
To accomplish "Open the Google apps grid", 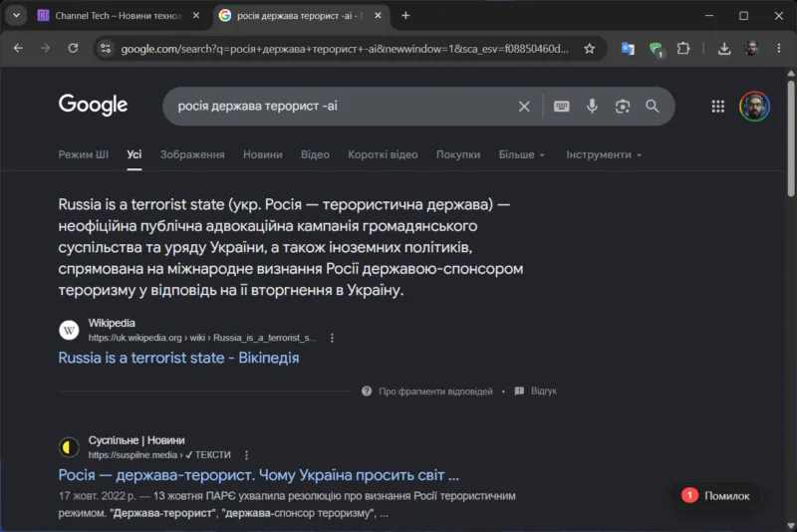I will tap(717, 107).
